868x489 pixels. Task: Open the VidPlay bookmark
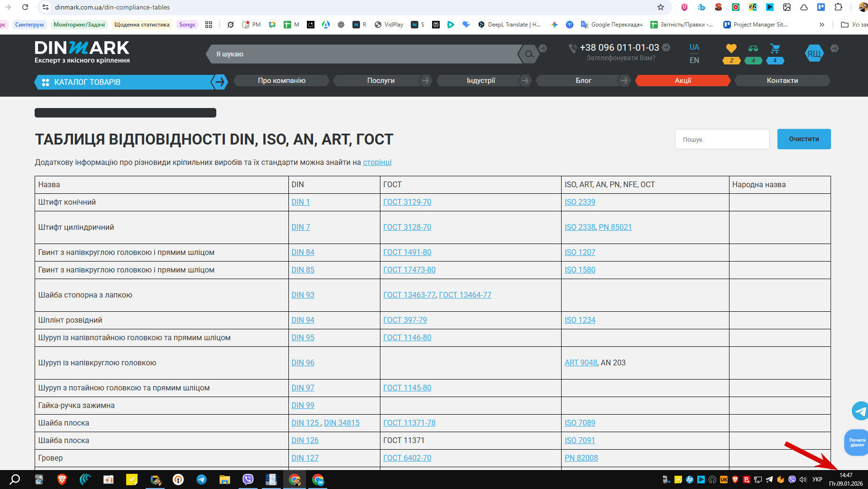tap(389, 25)
